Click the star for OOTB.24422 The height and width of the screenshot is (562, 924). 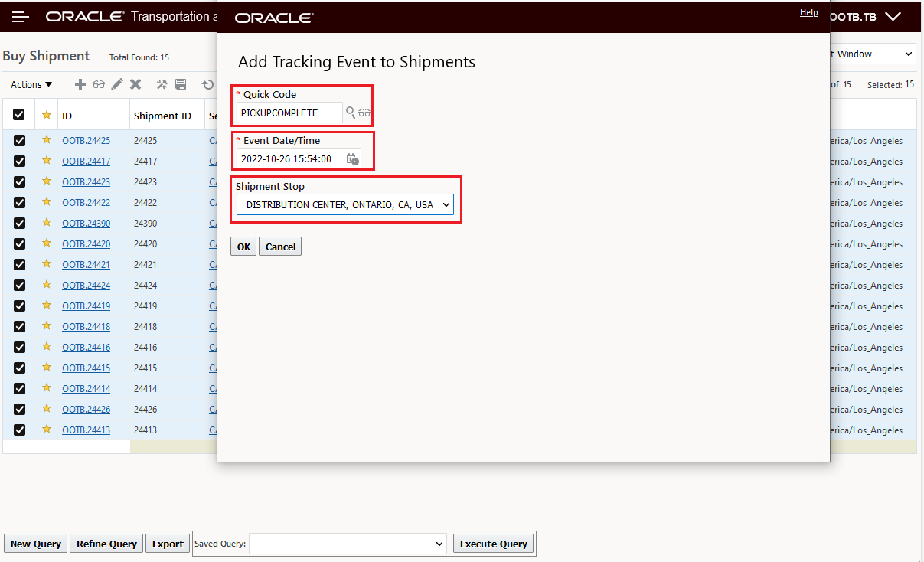pos(47,202)
